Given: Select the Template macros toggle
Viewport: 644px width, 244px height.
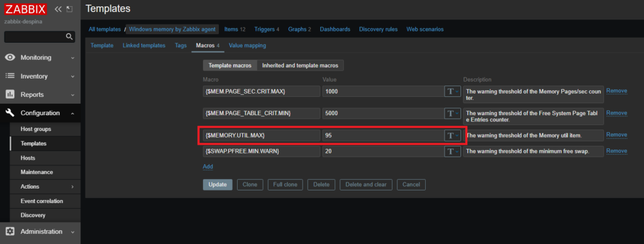Looking at the screenshot, I should pyautogui.click(x=230, y=65).
